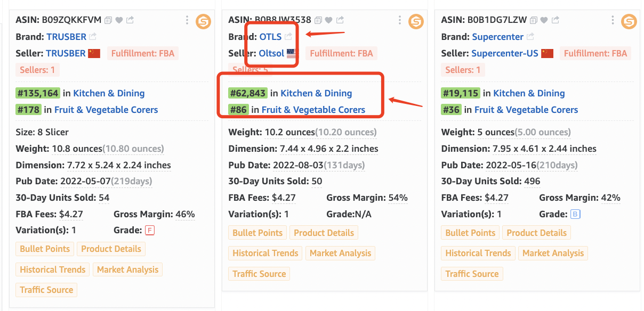
Task: Open three-dot menu on TRUSBER card
Action: click(187, 20)
